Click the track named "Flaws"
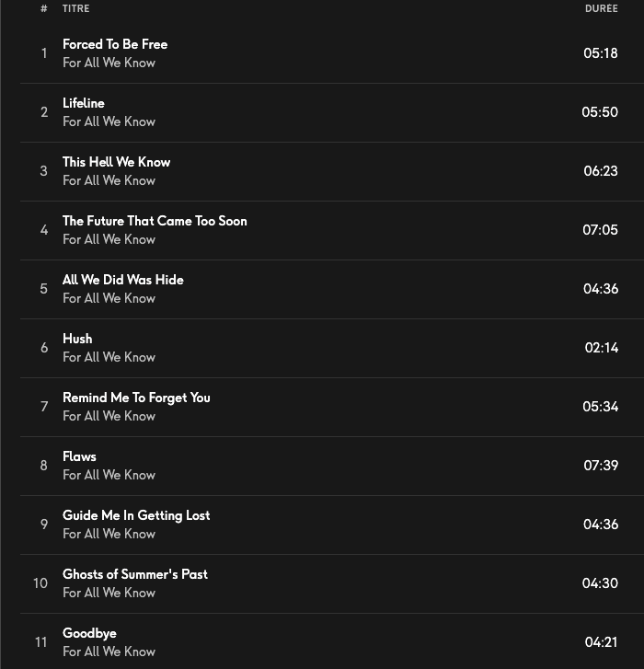644x669 pixels. 79,456
